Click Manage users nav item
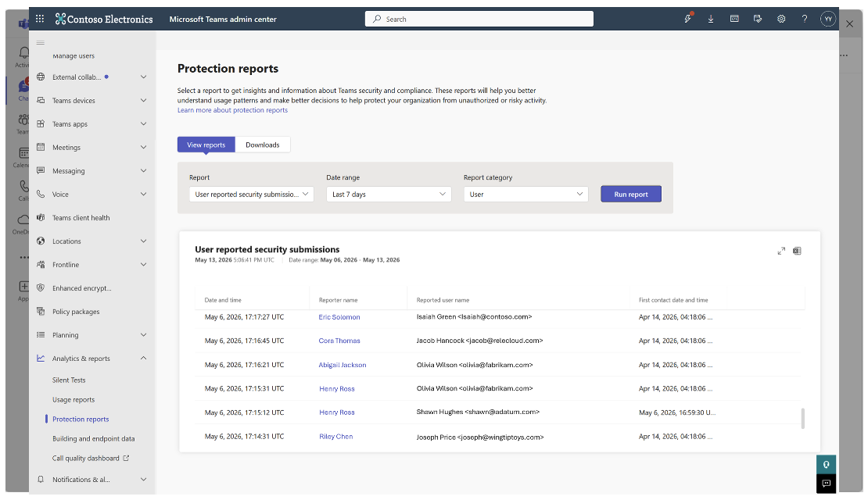 click(74, 56)
